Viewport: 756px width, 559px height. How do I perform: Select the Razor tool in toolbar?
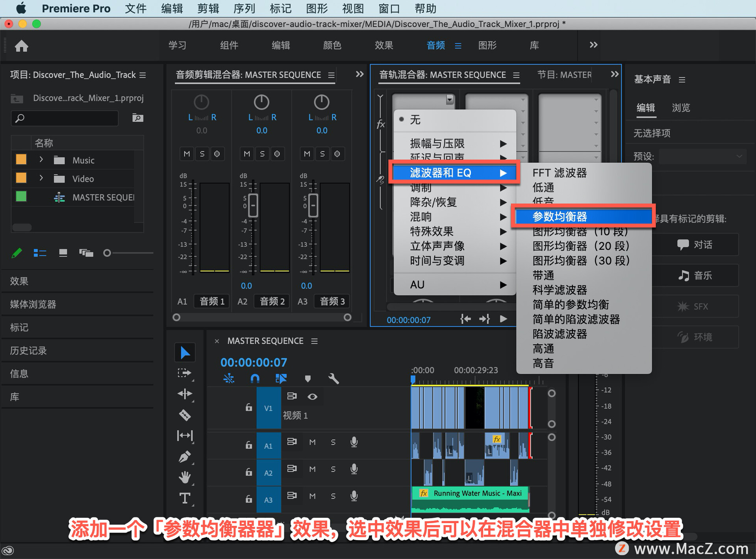coord(185,414)
